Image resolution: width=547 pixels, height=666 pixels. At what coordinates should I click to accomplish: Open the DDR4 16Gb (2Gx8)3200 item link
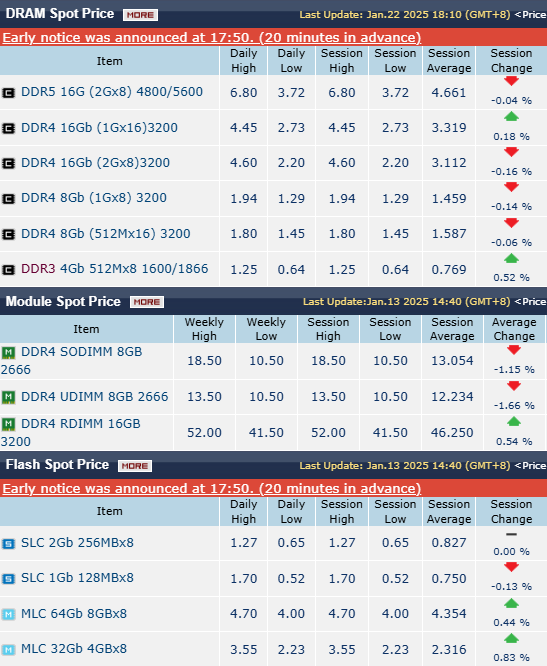point(96,163)
